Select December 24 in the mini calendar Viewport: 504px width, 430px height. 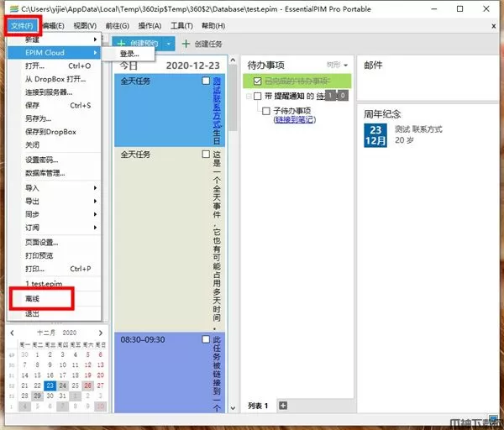(62, 385)
